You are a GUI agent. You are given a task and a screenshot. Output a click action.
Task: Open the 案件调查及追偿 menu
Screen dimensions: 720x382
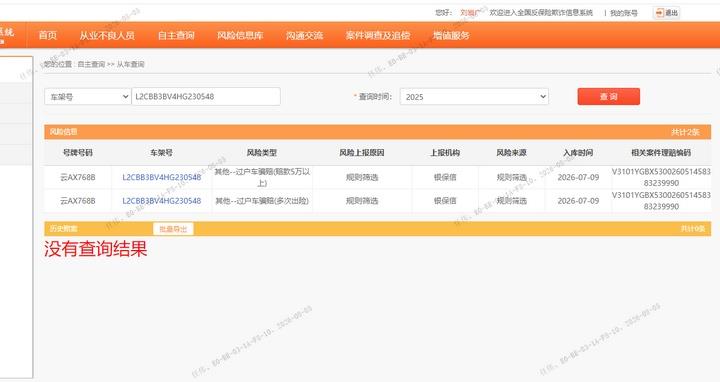378,35
